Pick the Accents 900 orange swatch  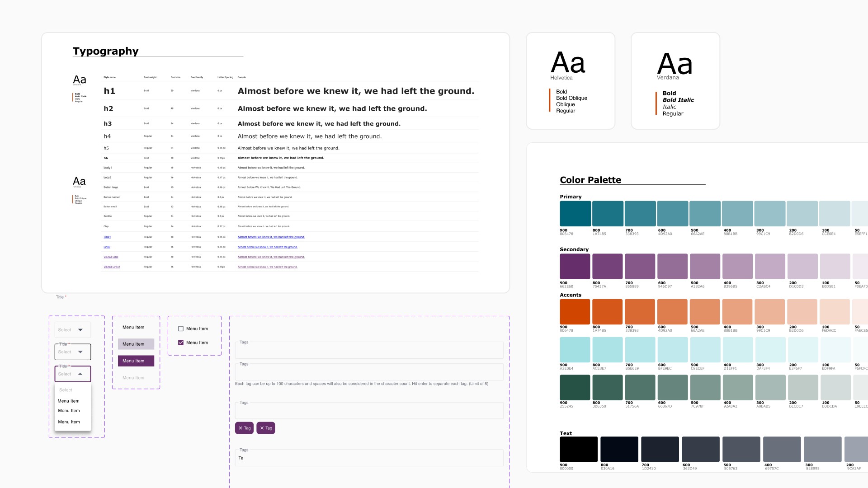pyautogui.click(x=575, y=312)
